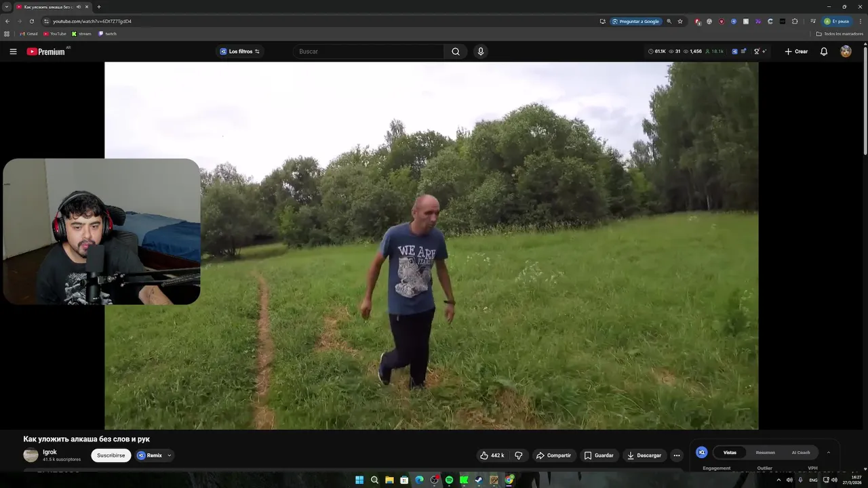Image resolution: width=868 pixels, height=488 pixels.
Task: Click the YouTube URL address bar
Action: pyautogui.click(x=92, y=21)
